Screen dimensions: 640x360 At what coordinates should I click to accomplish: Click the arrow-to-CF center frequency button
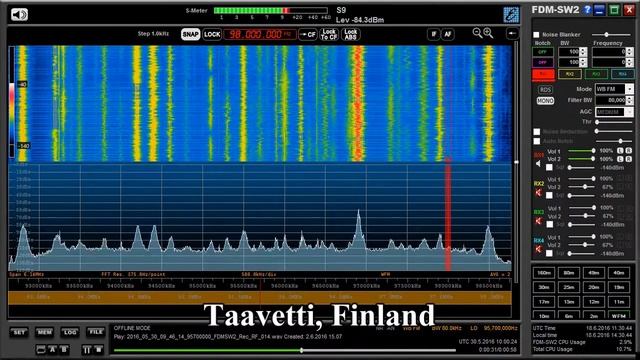(308, 34)
